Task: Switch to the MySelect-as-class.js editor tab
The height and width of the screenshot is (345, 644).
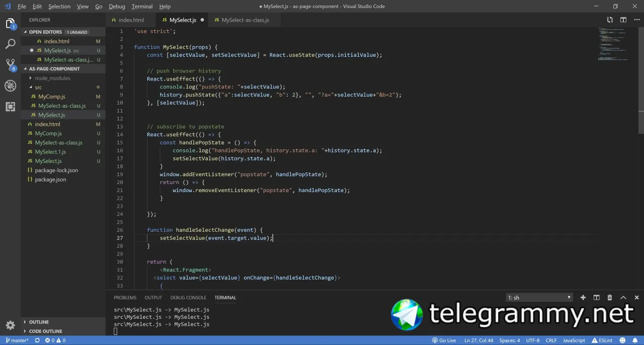Action: tap(245, 20)
